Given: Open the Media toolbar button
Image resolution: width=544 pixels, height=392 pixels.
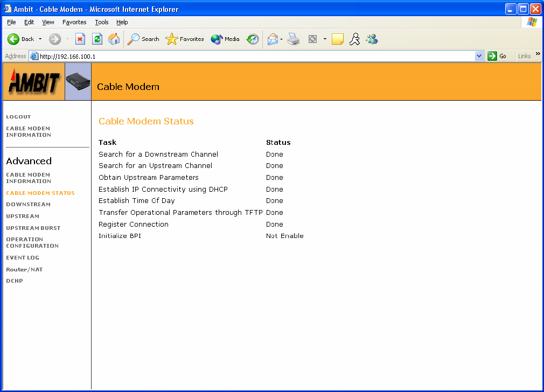Looking at the screenshot, I should [x=225, y=39].
